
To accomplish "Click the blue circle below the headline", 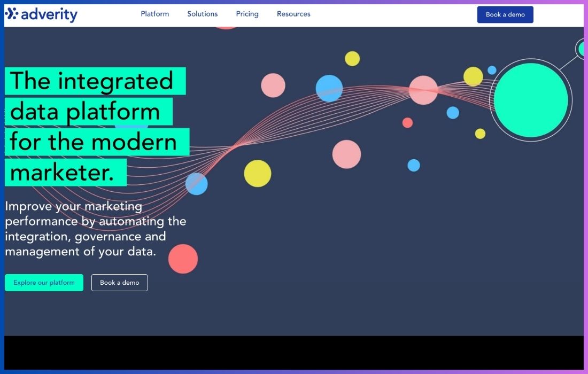I will (197, 183).
